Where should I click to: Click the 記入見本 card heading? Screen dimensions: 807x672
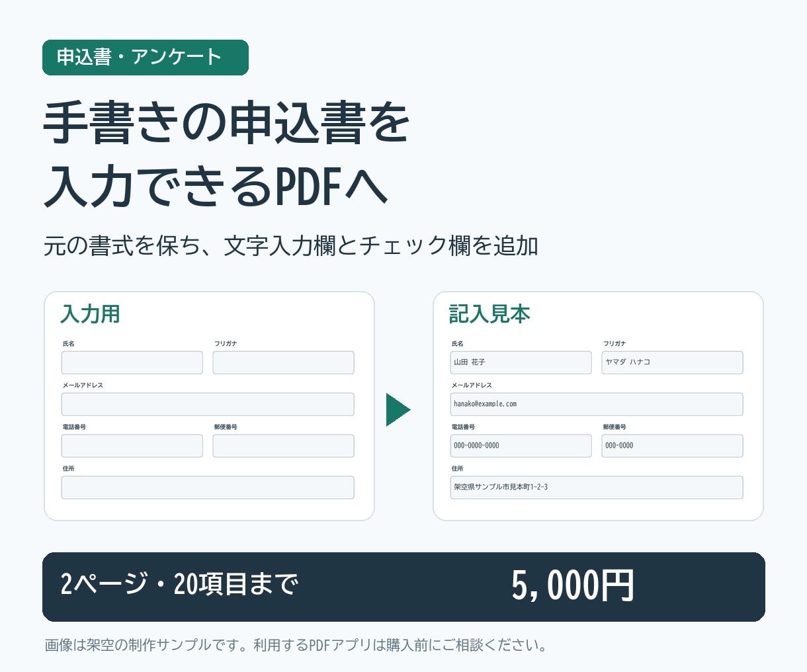pyautogui.click(x=489, y=314)
